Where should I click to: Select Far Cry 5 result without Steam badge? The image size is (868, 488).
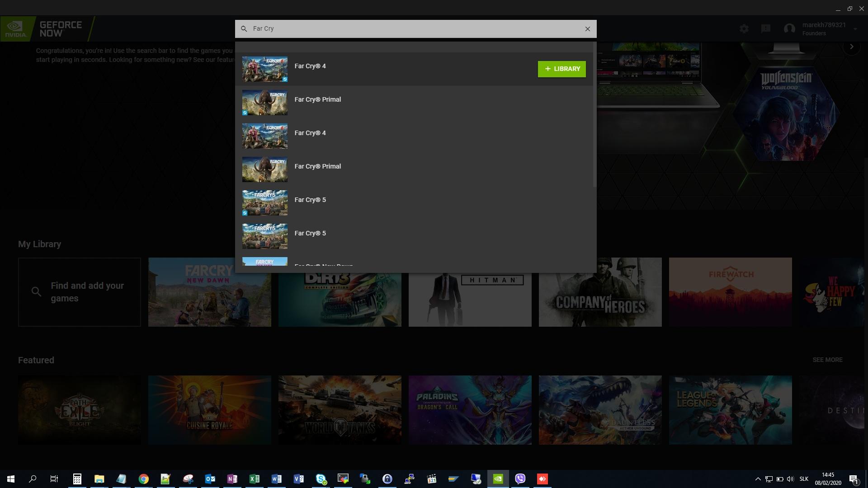point(414,236)
